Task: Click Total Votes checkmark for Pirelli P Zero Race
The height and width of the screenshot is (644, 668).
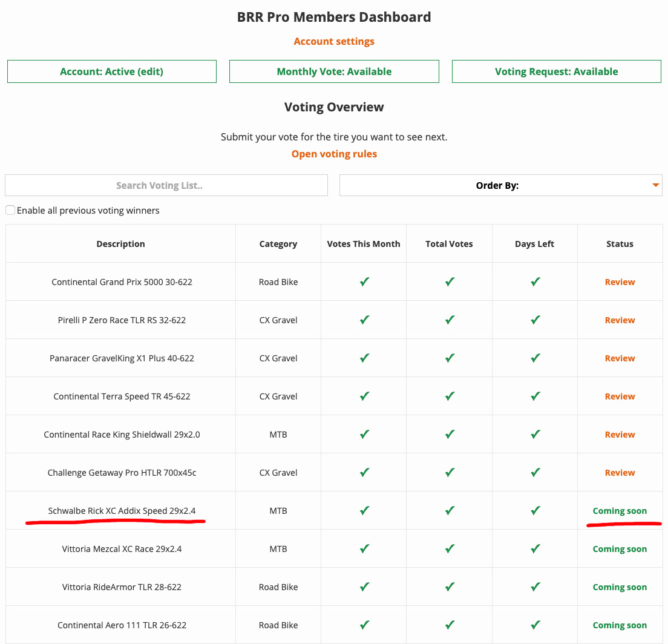Action: (x=450, y=320)
